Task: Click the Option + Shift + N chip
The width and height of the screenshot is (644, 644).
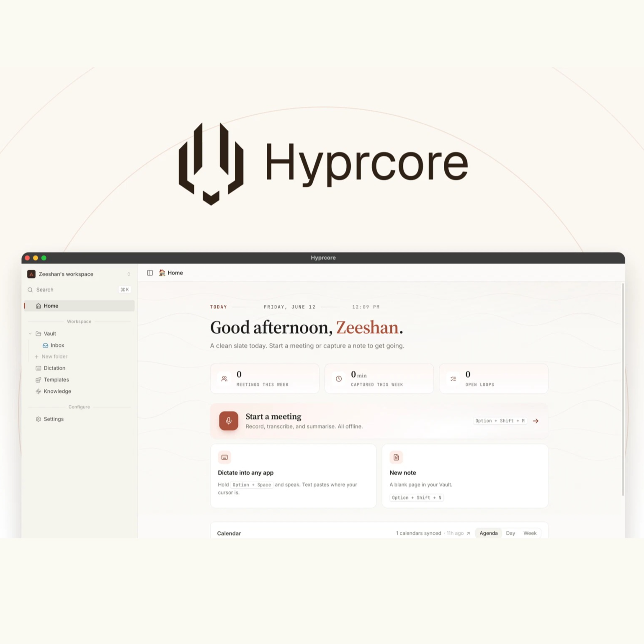Action: pos(417,498)
